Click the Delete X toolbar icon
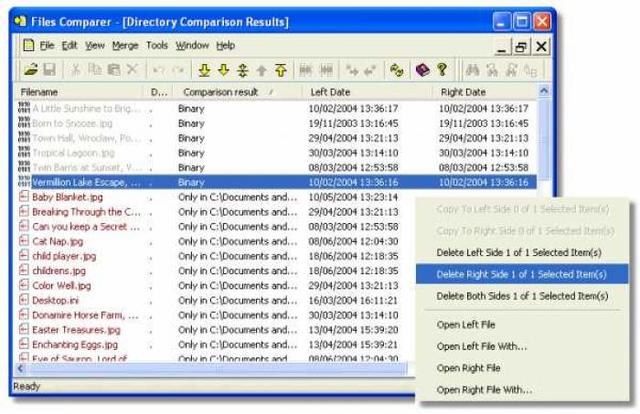640x414 pixels. (x=132, y=70)
